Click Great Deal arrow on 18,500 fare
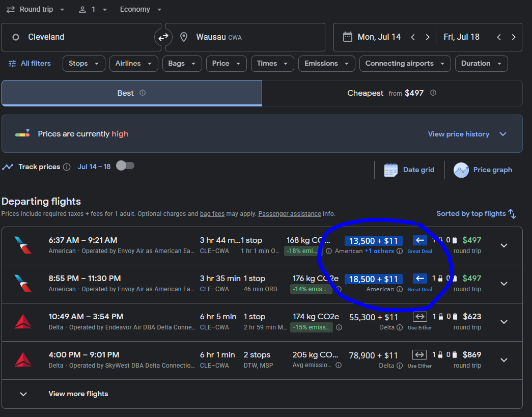The width and height of the screenshot is (532, 417). click(x=419, y=279)
